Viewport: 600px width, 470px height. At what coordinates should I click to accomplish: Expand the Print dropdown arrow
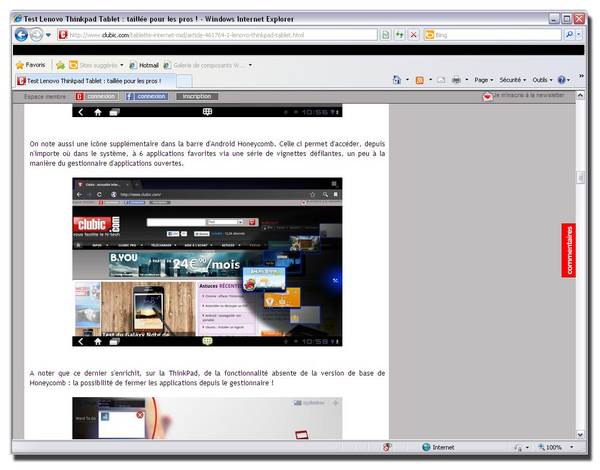[x=467, y=80]
